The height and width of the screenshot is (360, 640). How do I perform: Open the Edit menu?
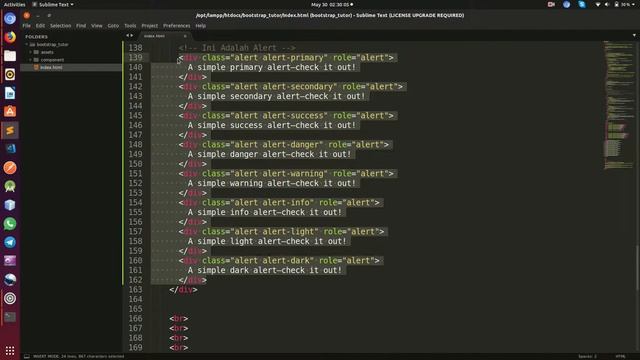pyautogui.click(x=40, y=26)
